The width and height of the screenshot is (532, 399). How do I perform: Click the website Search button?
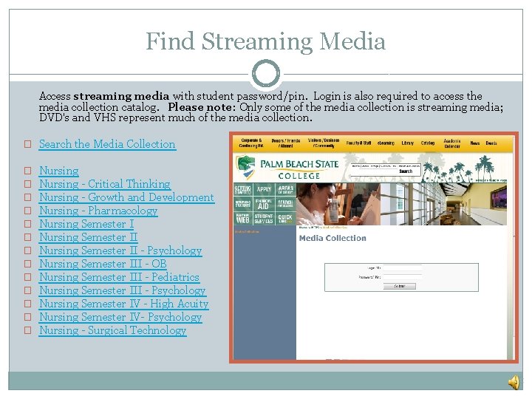[406, 171]
